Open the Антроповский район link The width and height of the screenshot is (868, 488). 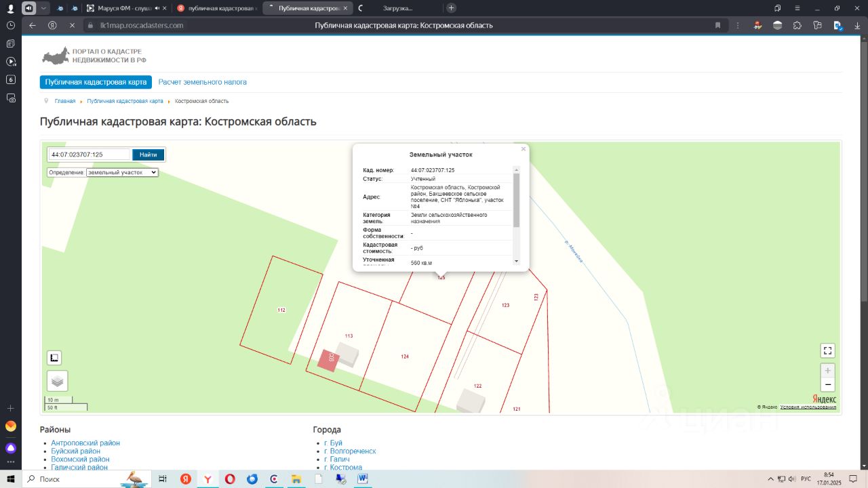point(85,443)
